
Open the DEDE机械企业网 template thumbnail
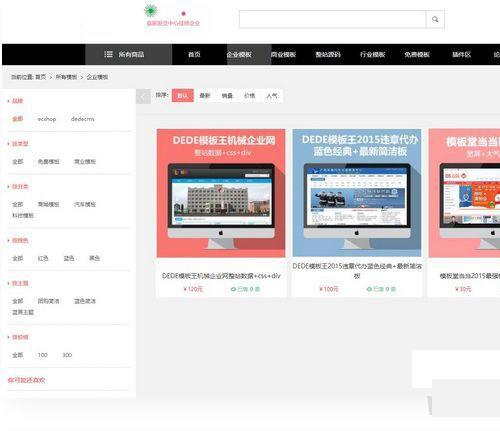click(221, 193)
